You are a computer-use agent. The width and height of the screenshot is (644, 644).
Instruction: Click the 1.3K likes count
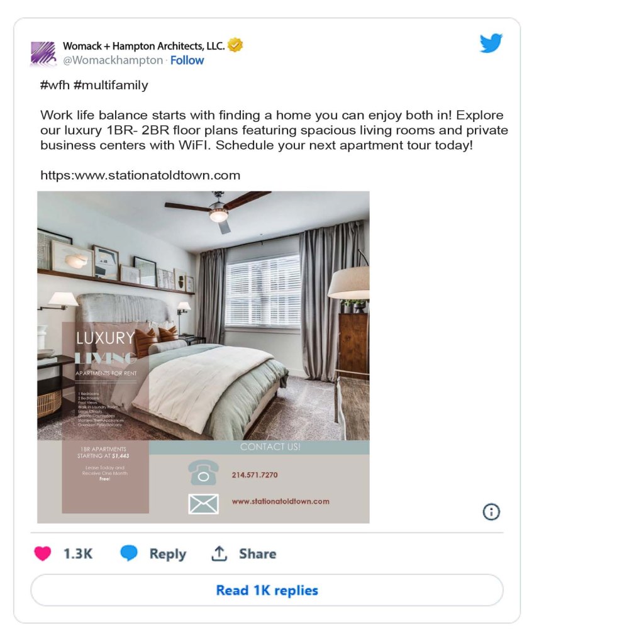[78, 554]
